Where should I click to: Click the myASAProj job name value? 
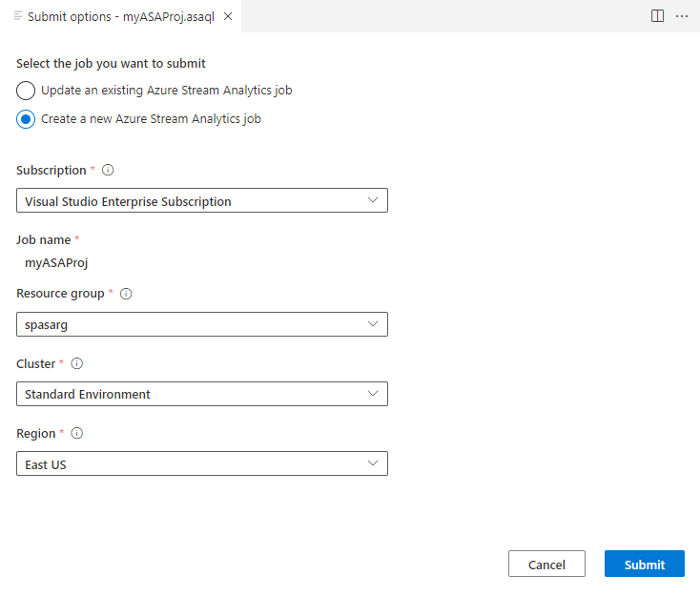(x=56, y=262)
